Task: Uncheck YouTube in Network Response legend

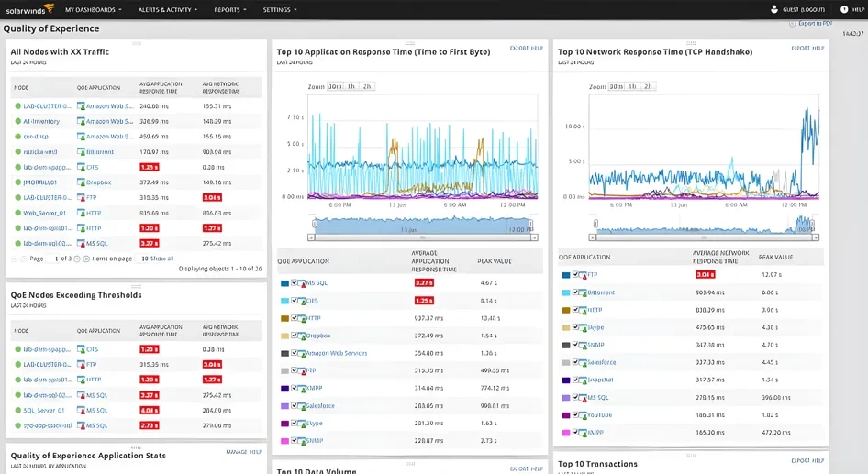Action: coord(575,414)
